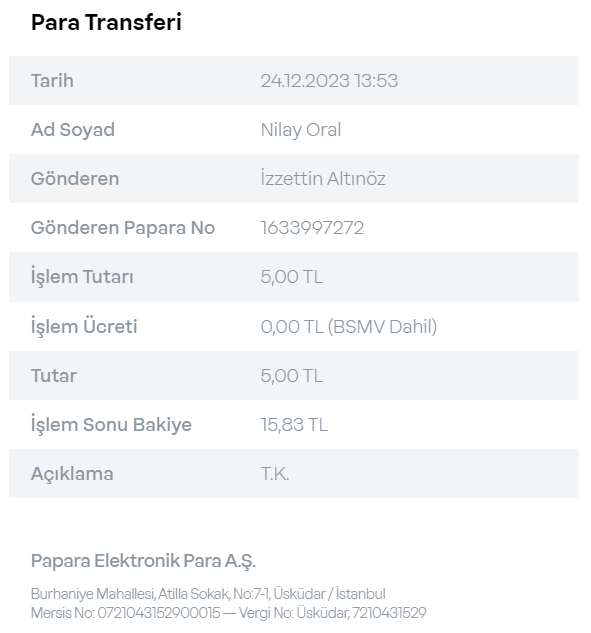Viewport: 591px width, 633px height.
Task: Click the name Nilay Oral
Action: click(x=301, y=130)
